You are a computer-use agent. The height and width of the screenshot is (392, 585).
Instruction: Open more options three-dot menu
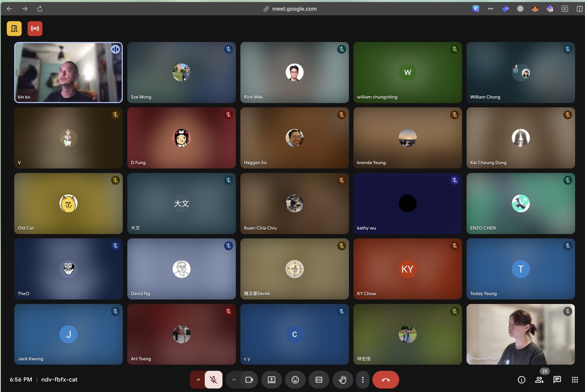(362, 380)
